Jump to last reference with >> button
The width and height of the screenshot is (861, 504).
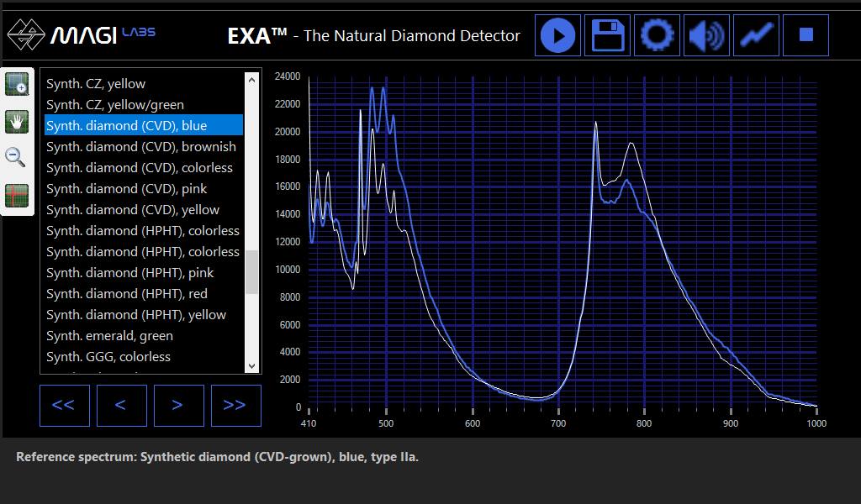pos(236,405)
